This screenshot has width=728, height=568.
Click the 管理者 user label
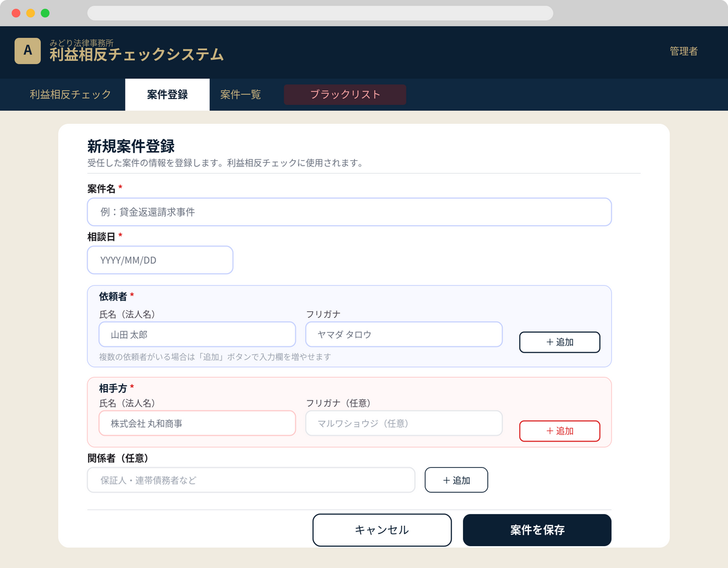click(x=684, y=52)
